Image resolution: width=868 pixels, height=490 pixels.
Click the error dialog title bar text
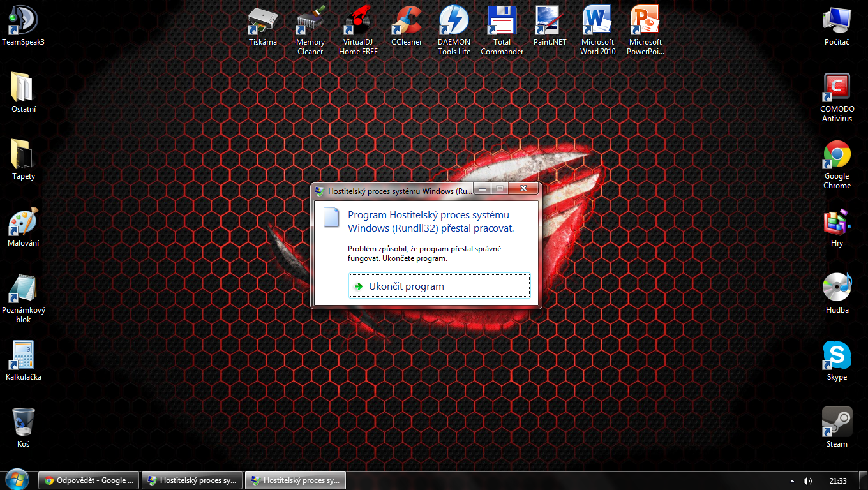pos(400,191)
